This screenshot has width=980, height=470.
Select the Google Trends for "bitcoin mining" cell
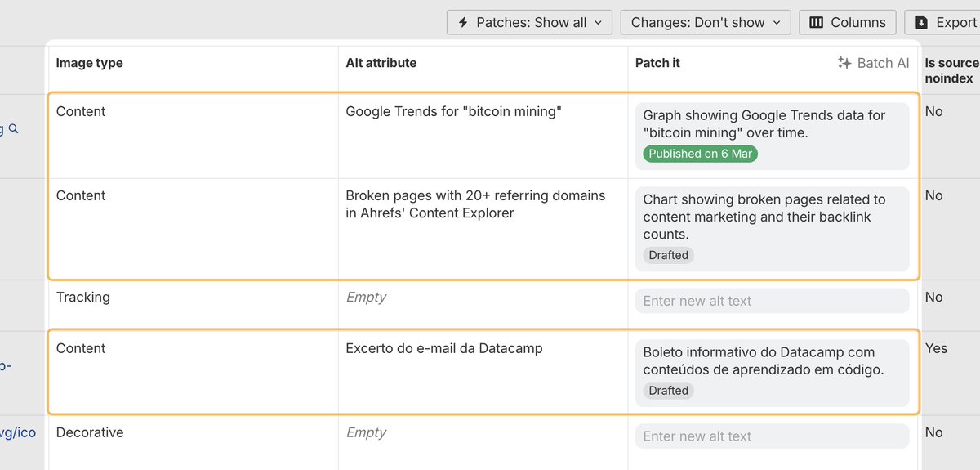point(454,111)
